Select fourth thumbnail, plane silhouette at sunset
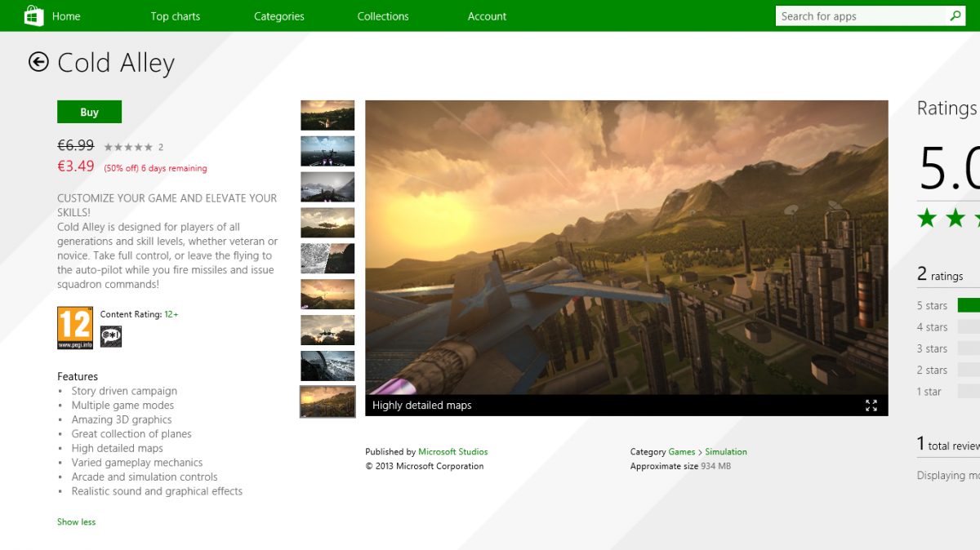 tap(327, 223)
